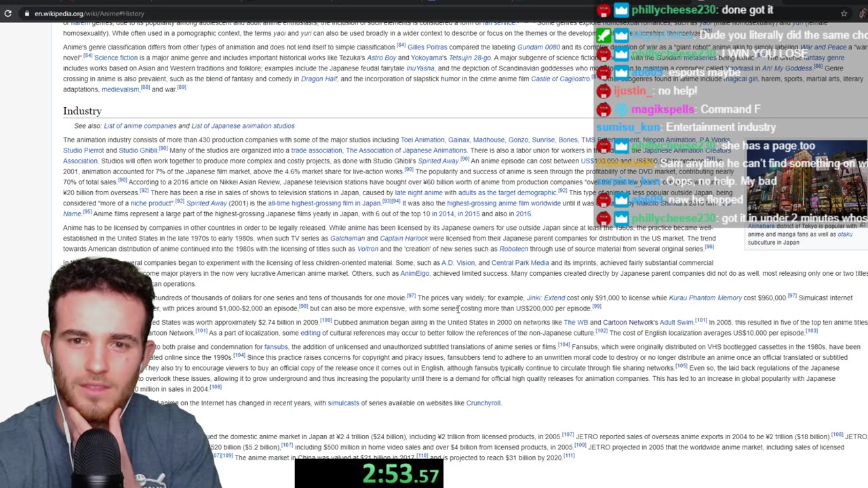Open the Gatchaman link

pyautogui.click(x=347, y=239)
